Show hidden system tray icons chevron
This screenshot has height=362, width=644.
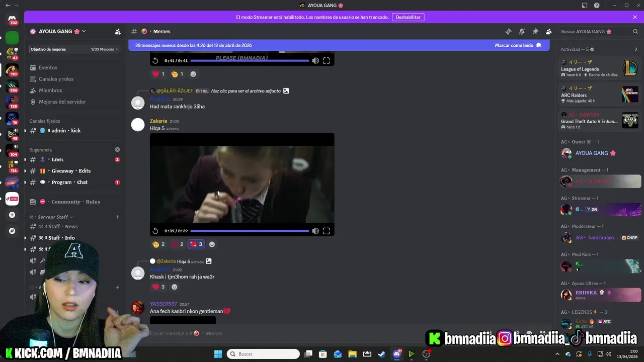click(557, 354)
